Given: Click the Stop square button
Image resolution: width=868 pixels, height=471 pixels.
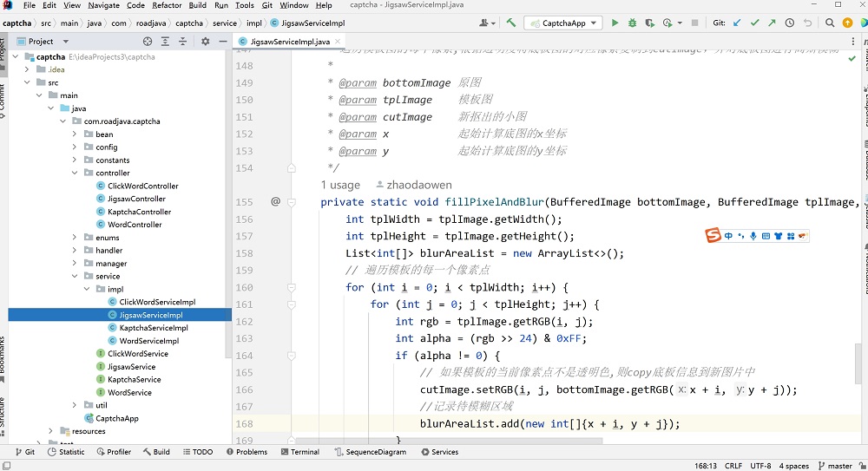Looking at the screenshot, I should pos(694,23).
